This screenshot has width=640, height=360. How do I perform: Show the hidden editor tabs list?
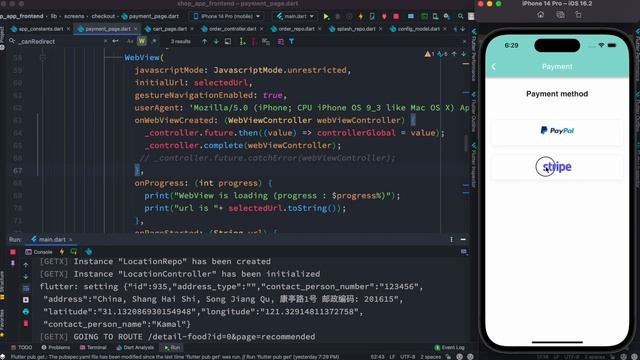pos(462,29)
